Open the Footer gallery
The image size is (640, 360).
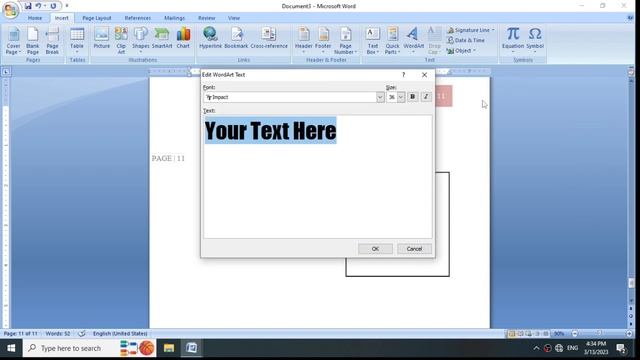[323, 41]
